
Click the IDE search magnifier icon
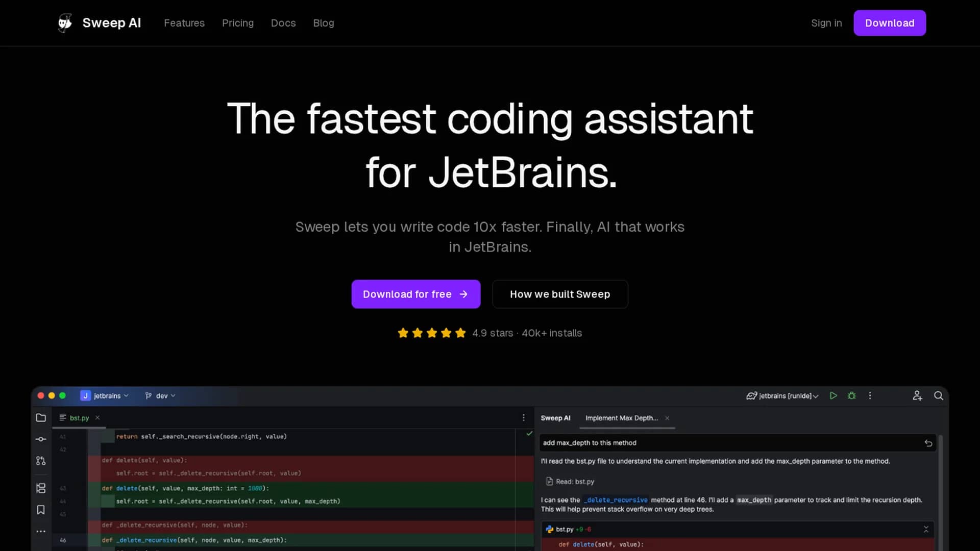(939, 396)
